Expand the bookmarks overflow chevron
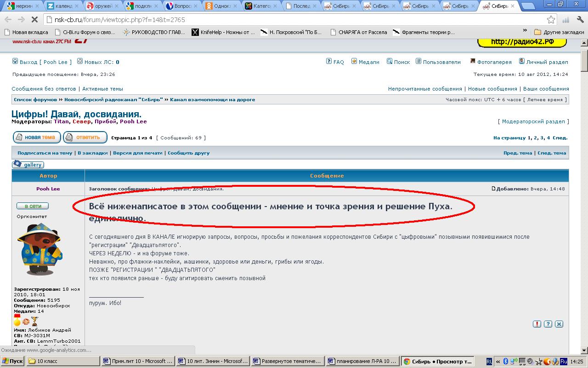 525,31
